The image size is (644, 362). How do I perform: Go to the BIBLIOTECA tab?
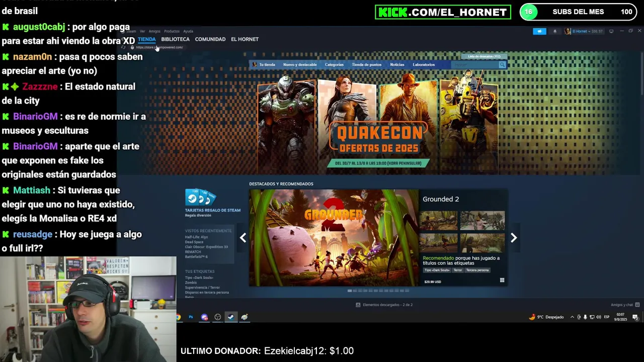[x=175, y=39]
